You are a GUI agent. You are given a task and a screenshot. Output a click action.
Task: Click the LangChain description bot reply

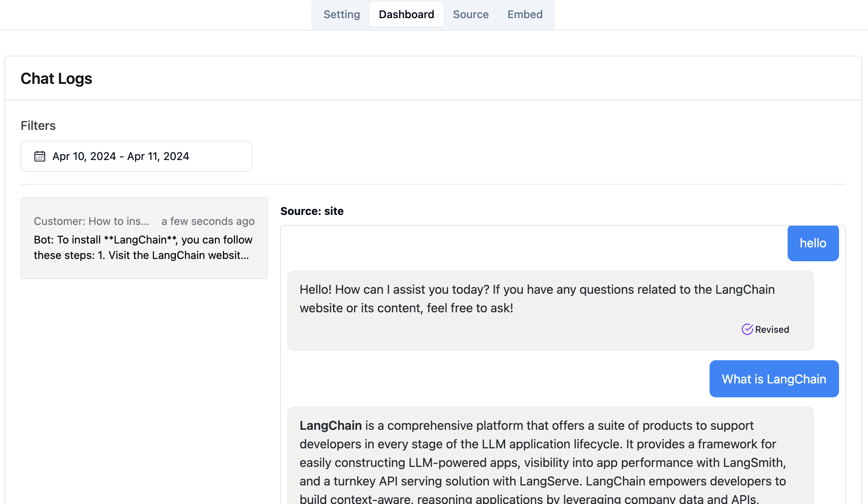click(x=550, y=455)
